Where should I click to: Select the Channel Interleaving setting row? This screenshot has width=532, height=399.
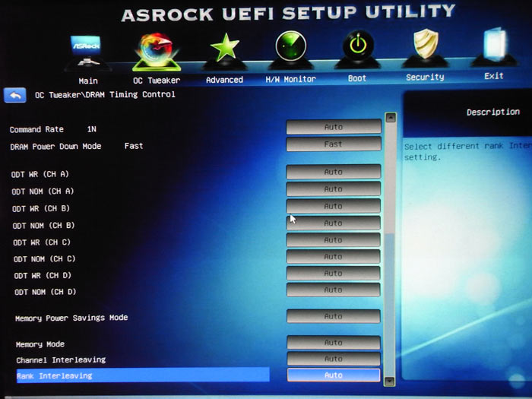tap(61, 359)
